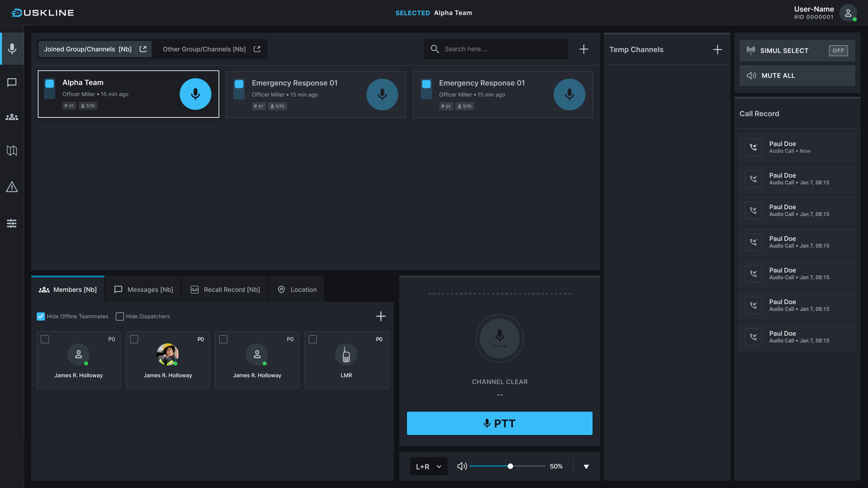The width and height of the screenshot is (868, 488).
Task: Open the alerts warning triangle icon
Action: [12, 187]
